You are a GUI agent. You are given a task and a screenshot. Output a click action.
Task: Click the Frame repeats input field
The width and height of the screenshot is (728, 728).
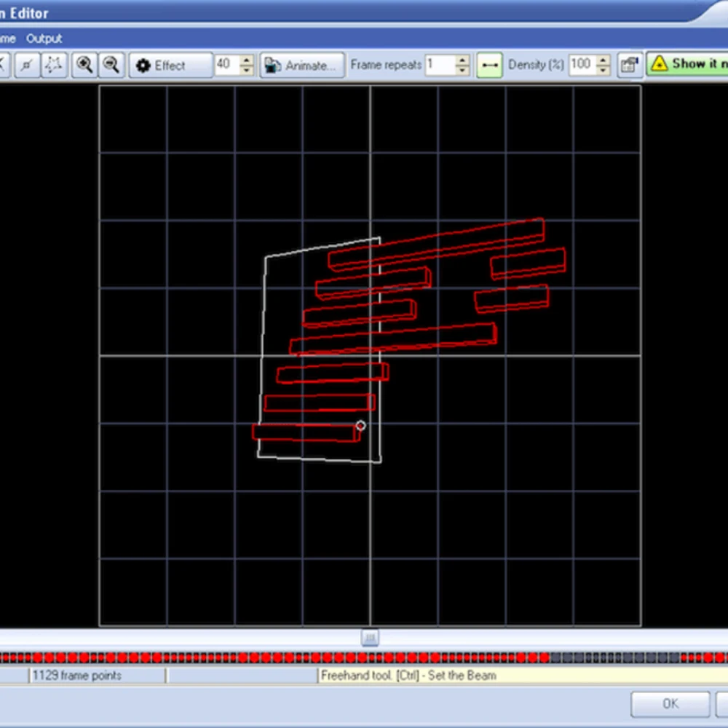(440, 65)
